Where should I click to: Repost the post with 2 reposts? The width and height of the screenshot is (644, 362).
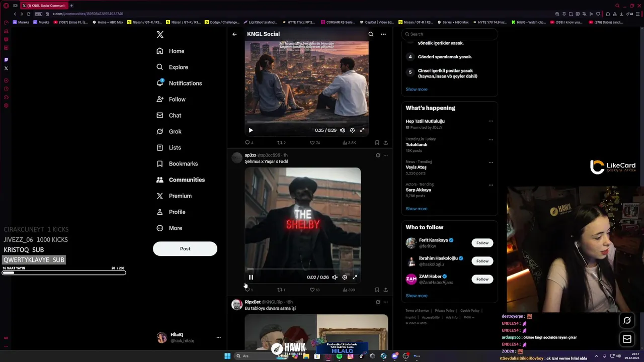(281, 143)
